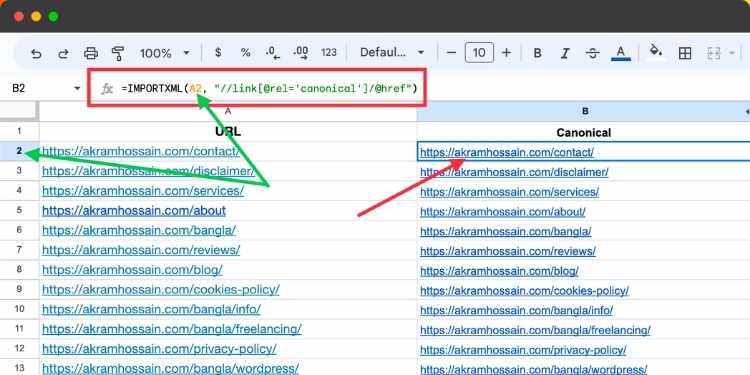Decrease decimal places
The height and width of the screenshot is (375, 750).
[x=273, y=53]
